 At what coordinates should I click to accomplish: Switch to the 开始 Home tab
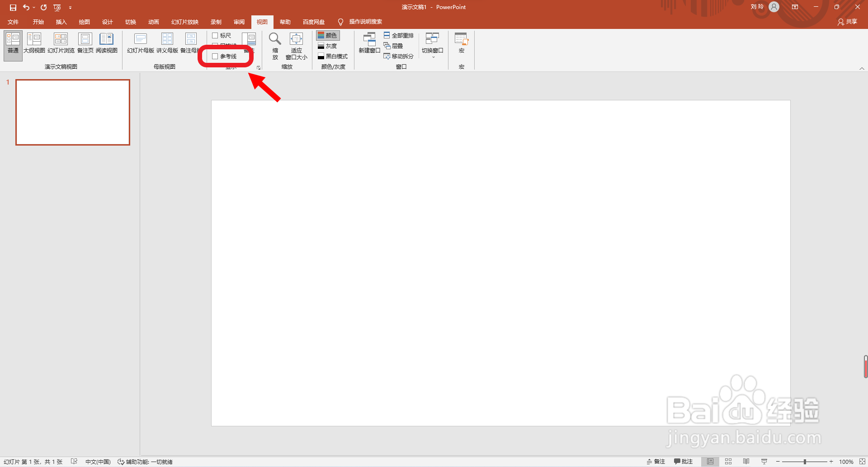[x=38, y=22]
